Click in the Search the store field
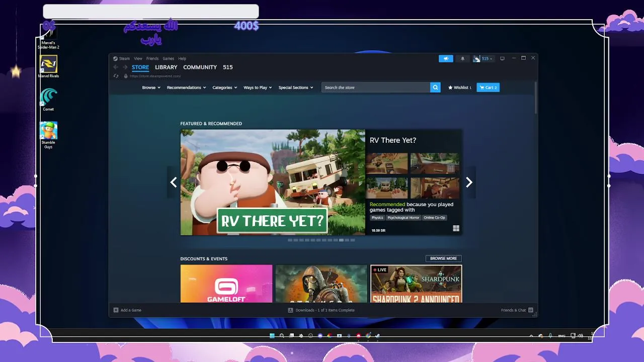Screen dimensions: 644x362 (376, 87)
